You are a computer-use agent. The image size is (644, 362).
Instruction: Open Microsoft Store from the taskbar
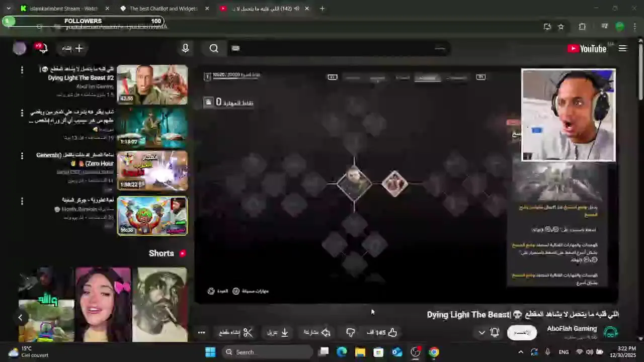[x=378, y=352]
